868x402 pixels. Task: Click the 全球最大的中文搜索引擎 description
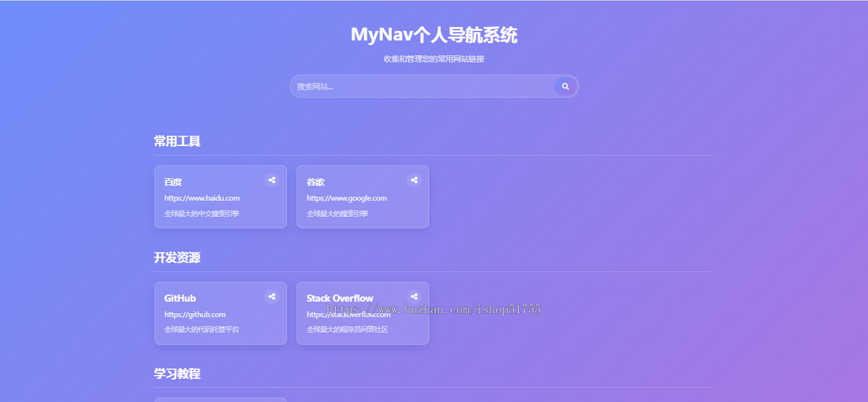(x=201, y=214)
